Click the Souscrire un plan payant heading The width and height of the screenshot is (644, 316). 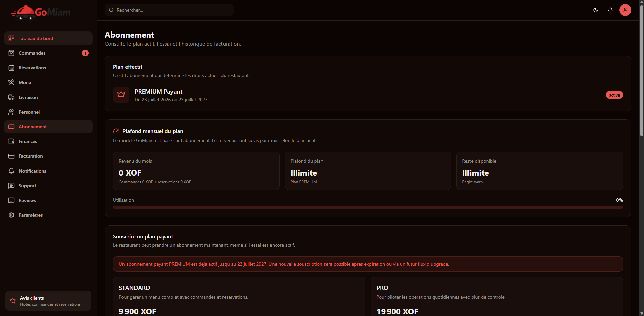point(143,237)
